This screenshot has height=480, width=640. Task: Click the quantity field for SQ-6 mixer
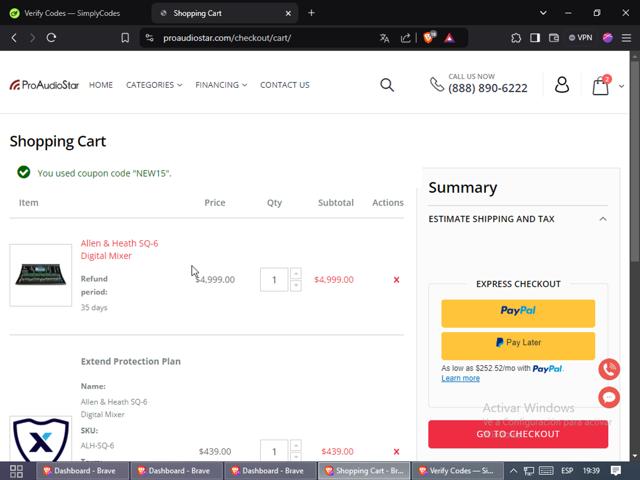click(274, 280)
